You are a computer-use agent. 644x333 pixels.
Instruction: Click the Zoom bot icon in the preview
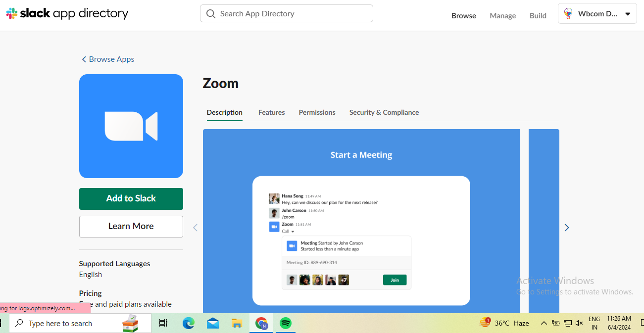[274, 227]
